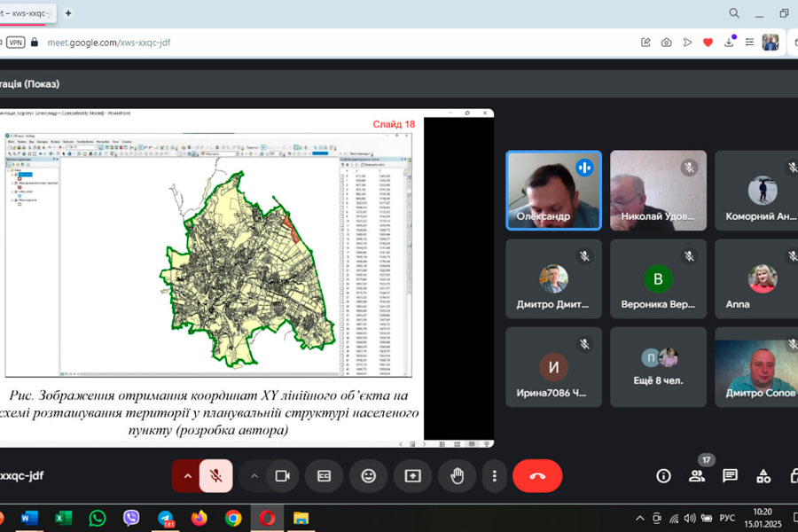Open meeting details info icon
Screen dimensions: 798x532
663,476
